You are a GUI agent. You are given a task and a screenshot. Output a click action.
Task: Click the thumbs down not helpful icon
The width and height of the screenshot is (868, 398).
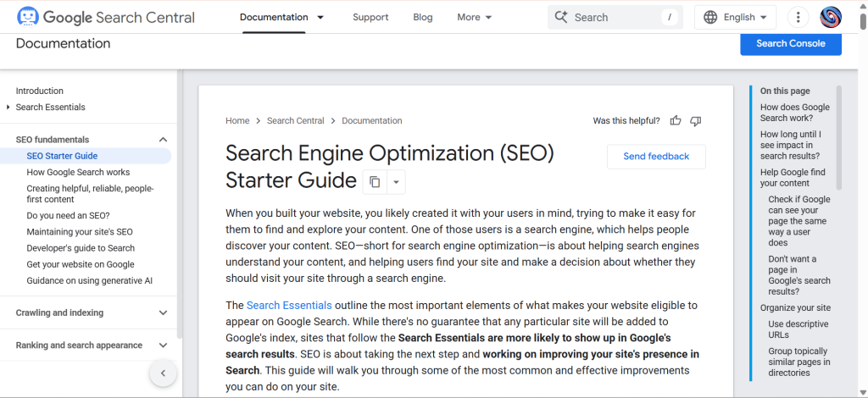click(696, 121)
